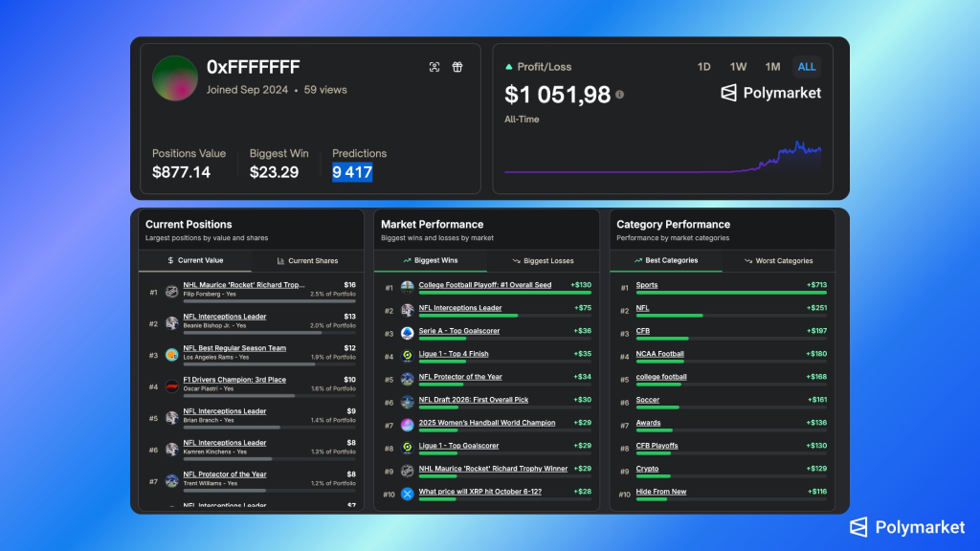Screen dimensions: 980x551
Task: Click the F1 car icon in position #4
Action: (x=171, y=386)
